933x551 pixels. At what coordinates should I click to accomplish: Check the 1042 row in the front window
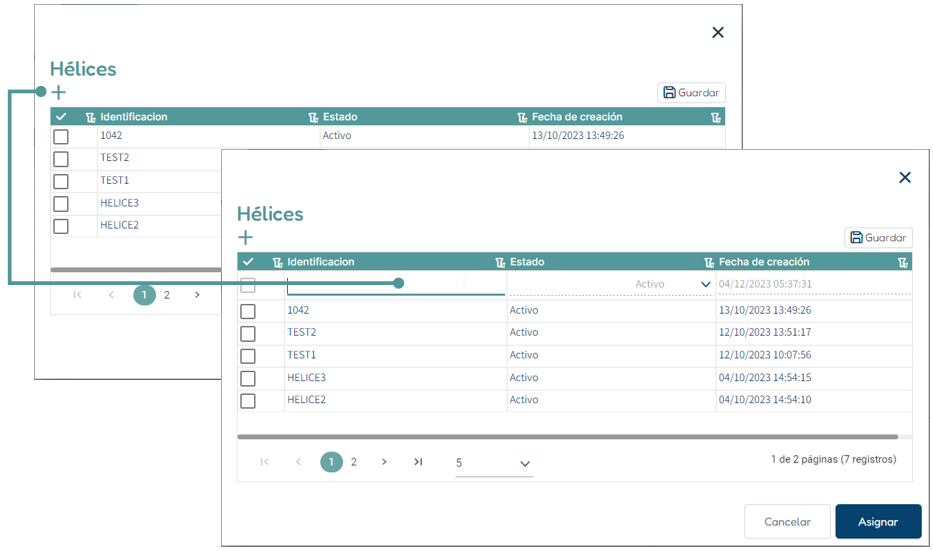click(x=248, y=311)
